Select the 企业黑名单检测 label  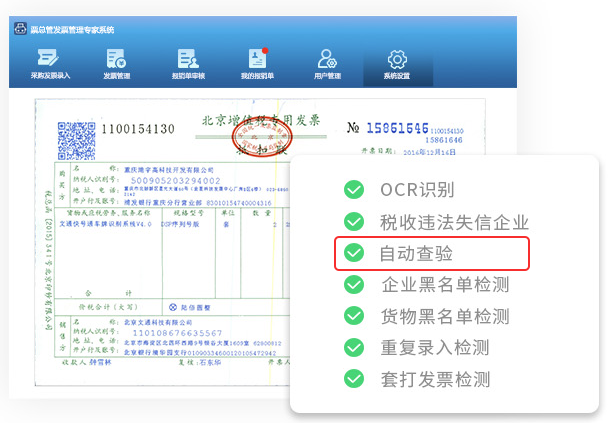tap(445, 285)
